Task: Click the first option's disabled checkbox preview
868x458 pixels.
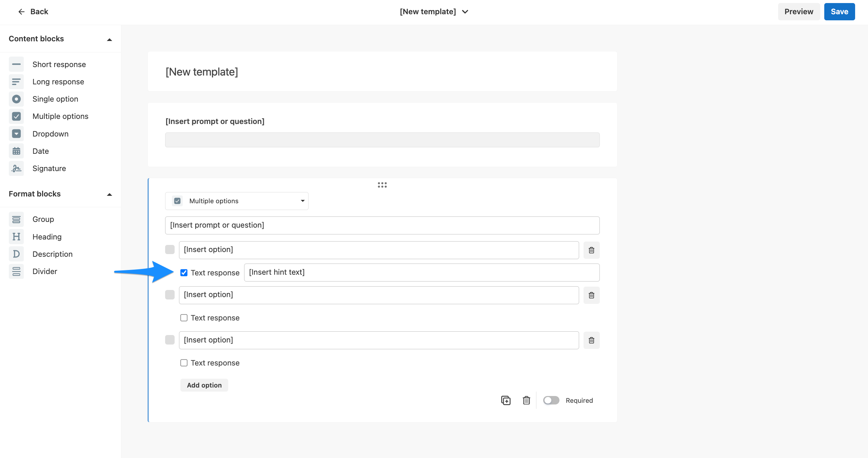Action: (170, 250)
